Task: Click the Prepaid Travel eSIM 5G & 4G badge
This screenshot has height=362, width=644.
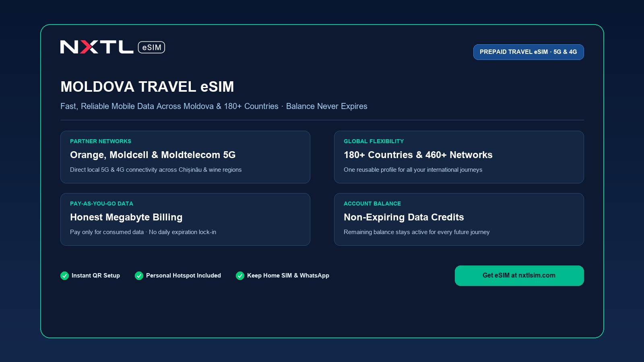Action: pos(528,52)
